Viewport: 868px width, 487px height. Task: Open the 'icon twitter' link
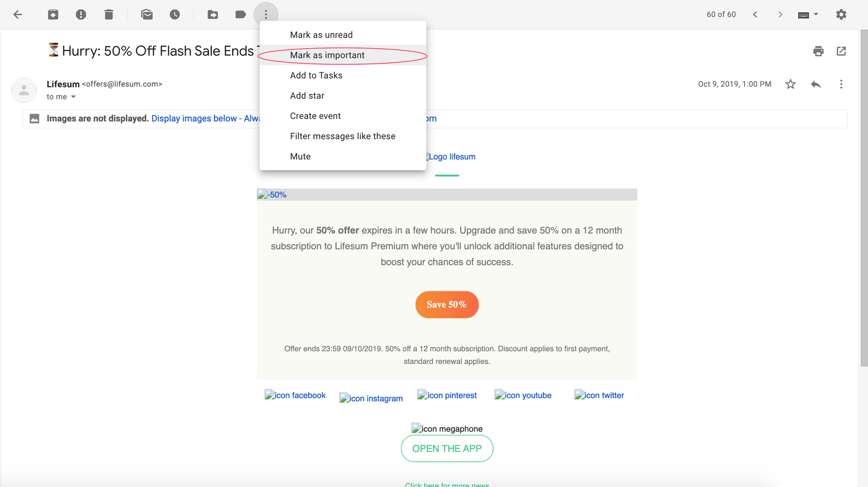click(599, 395)
